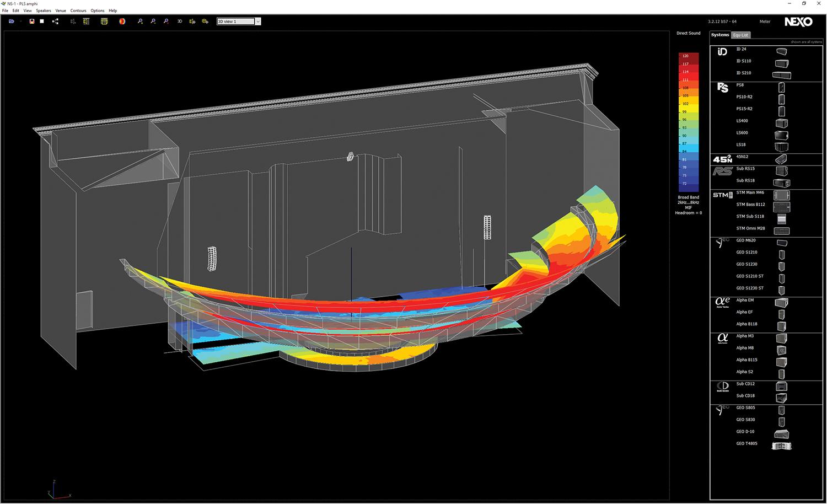
Task: Open the small arrow beside open icon
Action: point(20,22)
